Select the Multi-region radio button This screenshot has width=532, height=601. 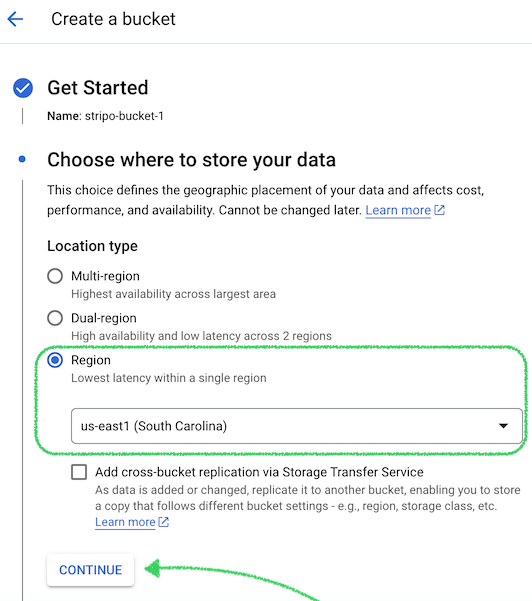(55, 276)
